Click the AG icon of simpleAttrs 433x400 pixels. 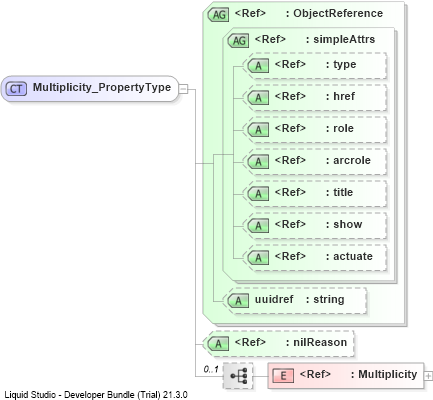click(x=238, y=41)
